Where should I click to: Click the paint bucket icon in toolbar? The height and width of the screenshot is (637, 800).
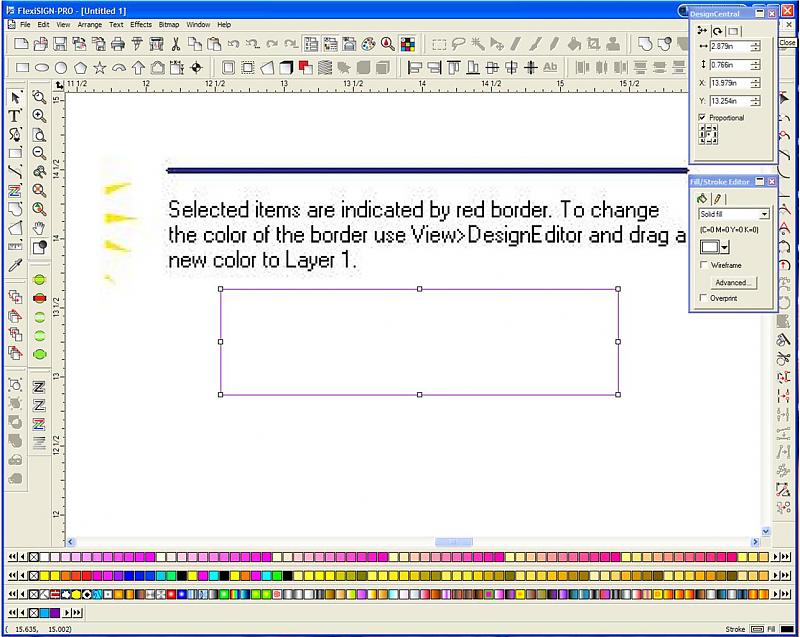[574, 44]
